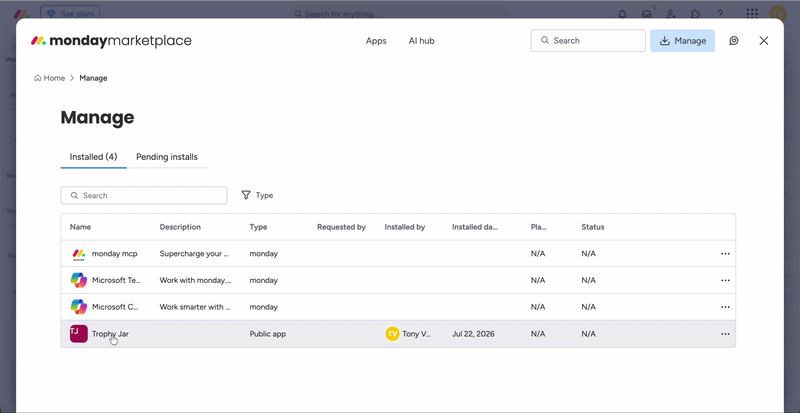
Task: Open options menu for Microsoft C... row
Action: pyautogui.click(x=725, y=307)
